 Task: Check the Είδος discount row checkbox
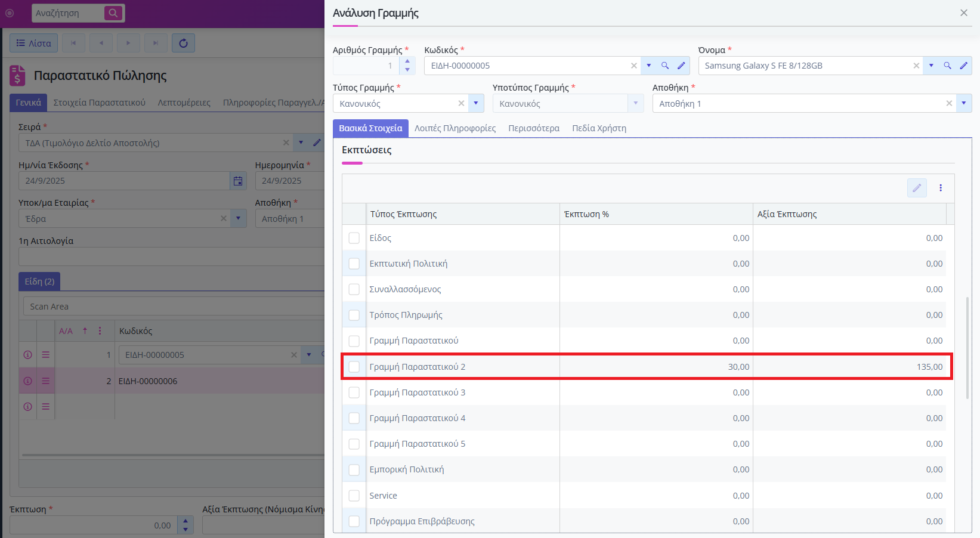pos(354,238)
